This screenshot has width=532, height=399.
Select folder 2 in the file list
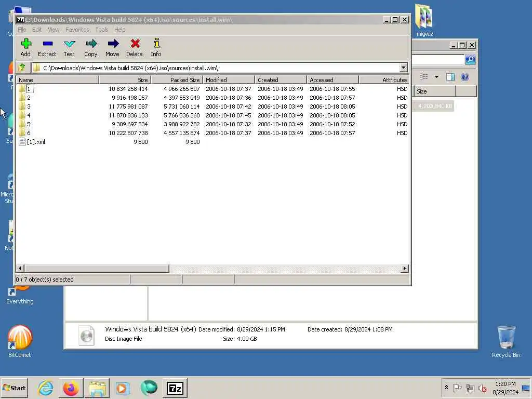[25, 98]
